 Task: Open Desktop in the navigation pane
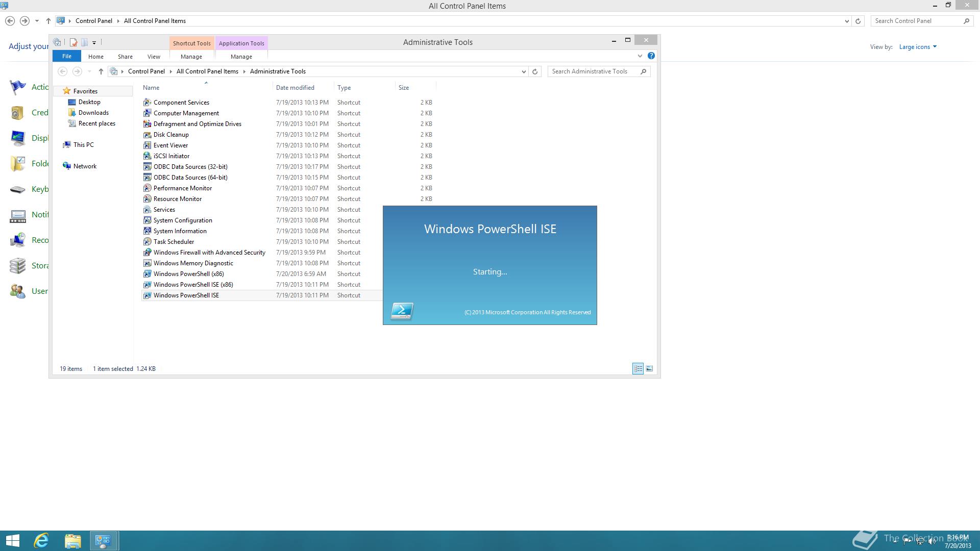coord(89,102)
